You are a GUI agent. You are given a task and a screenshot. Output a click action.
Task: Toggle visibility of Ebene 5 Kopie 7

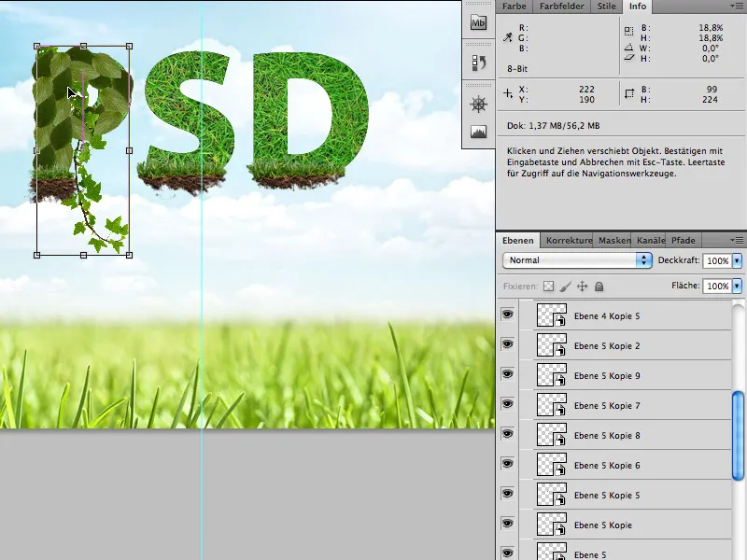[x=508, y=404]
